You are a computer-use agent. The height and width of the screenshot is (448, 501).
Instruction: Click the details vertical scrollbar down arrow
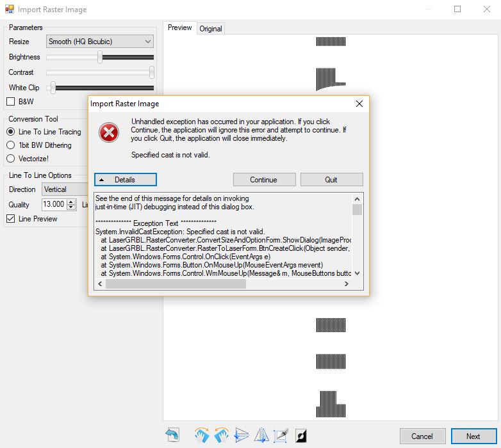tap(357, 273)
